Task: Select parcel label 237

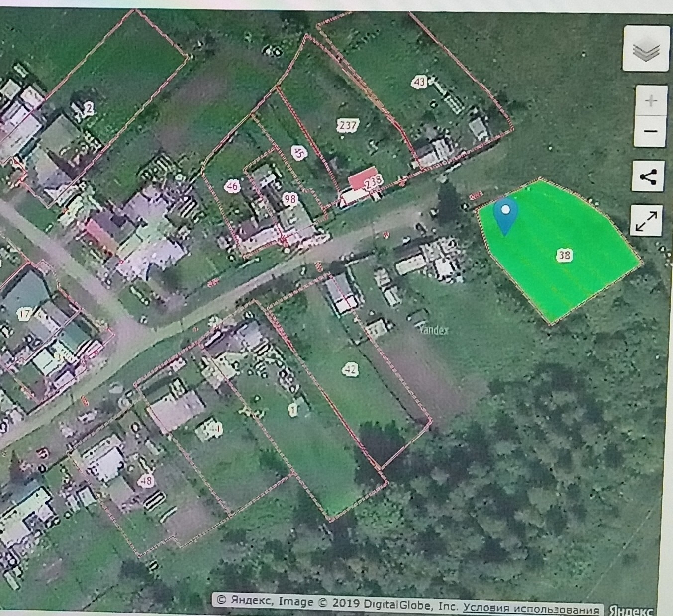Action: pos(347,124)
